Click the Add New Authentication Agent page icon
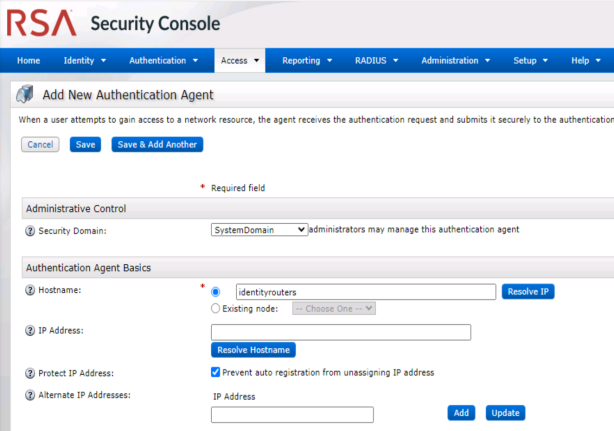Viewport: 614px width, 431px height. (26, 96)
